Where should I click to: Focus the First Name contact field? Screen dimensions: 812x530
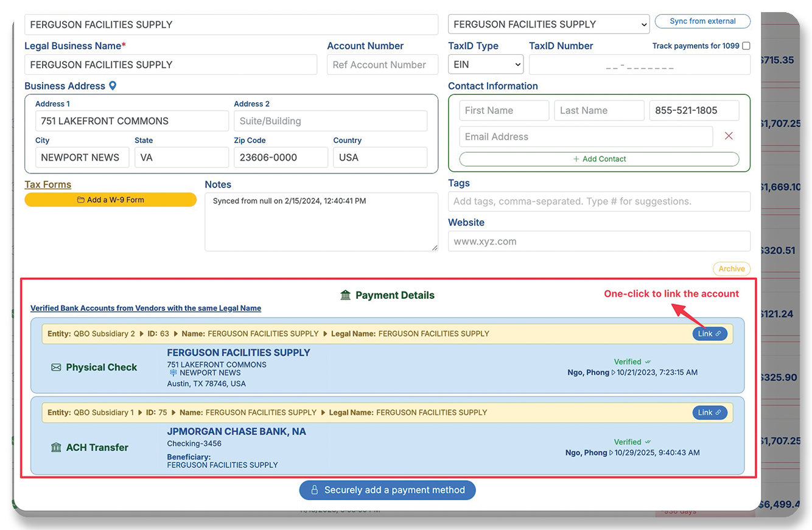point(505,110)
